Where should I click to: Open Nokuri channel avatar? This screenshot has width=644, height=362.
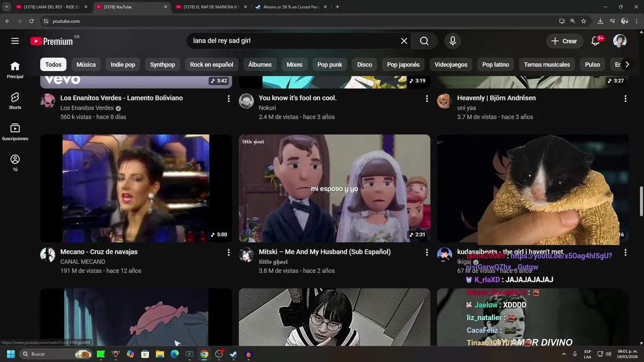tap(246, 101)
